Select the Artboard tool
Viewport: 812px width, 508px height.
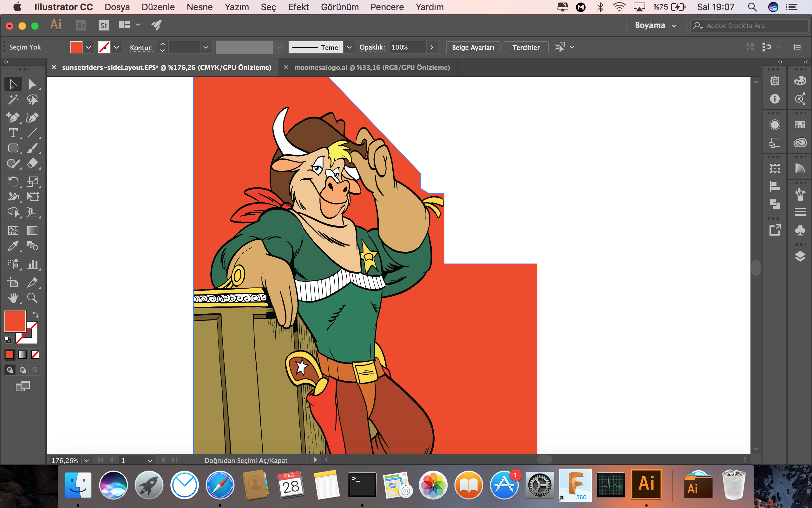[x=13, y=283]
